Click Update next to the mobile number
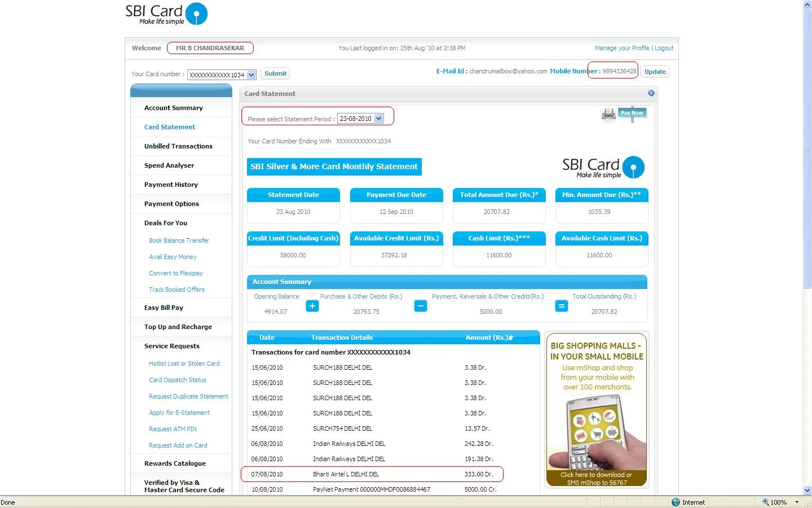 click(x=655, y=72)
